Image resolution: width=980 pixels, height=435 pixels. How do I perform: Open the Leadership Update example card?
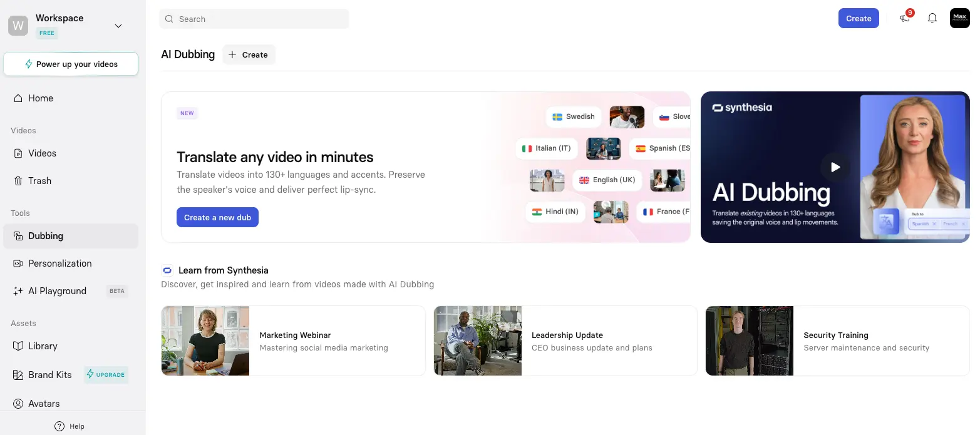[x=565, y=340]
